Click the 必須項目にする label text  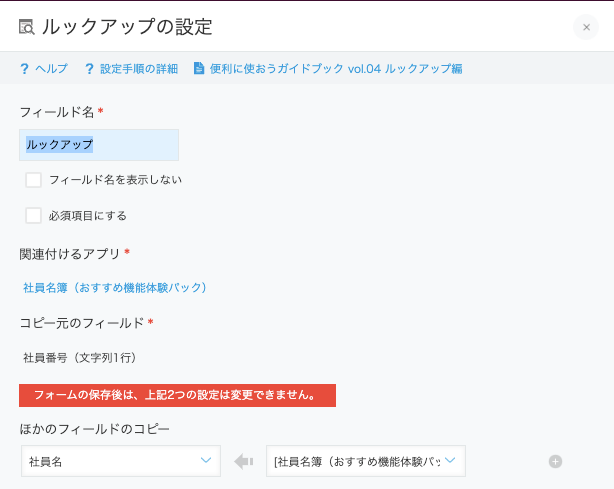tap(88, 216)
